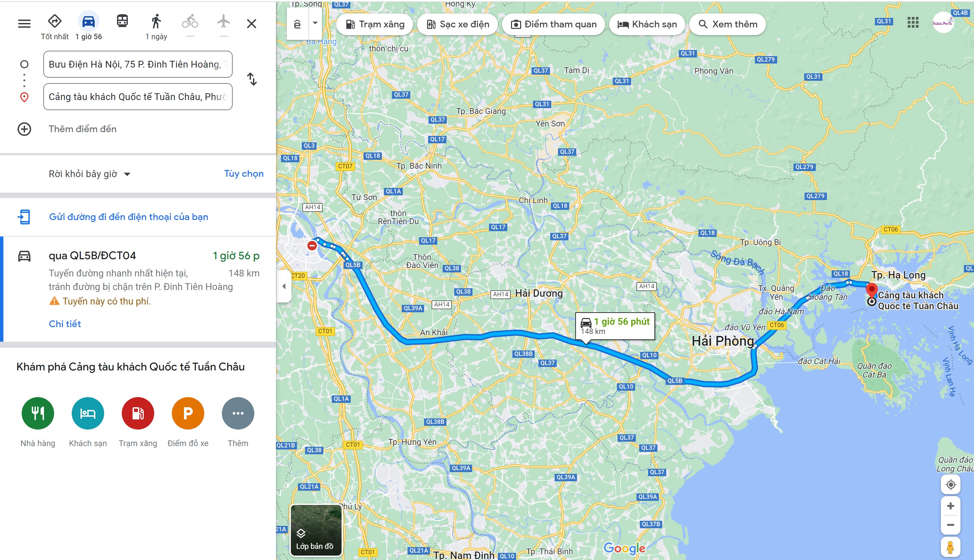Choose walking travel mode icon

coord(156,21)
